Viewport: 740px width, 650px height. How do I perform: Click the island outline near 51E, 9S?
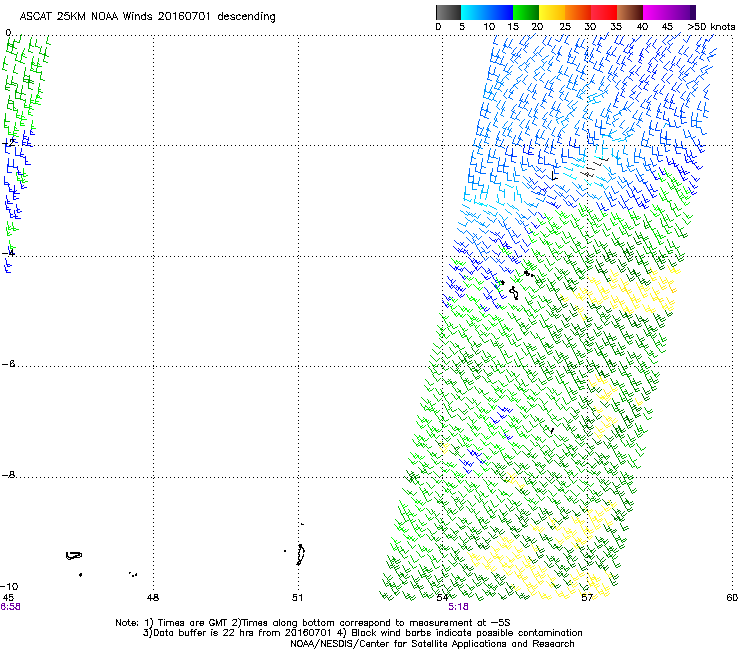(x=300, y=554)
